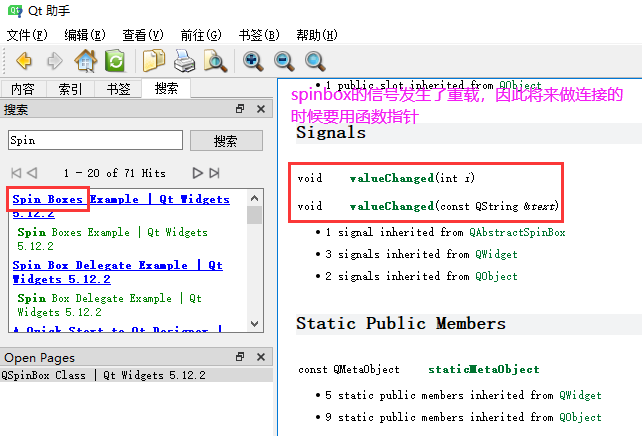Click the search results scrollbar thumb
The image size is (642, 436).
click(x=254, y=215)
